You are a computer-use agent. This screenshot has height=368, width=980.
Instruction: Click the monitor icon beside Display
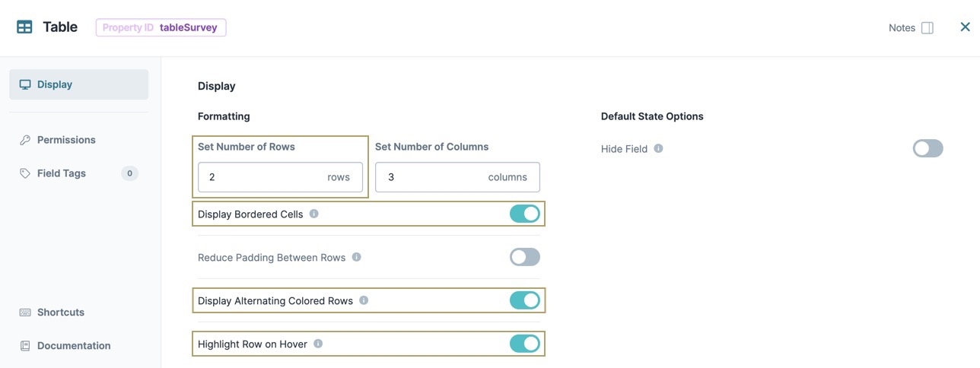[x=25, y=84]
